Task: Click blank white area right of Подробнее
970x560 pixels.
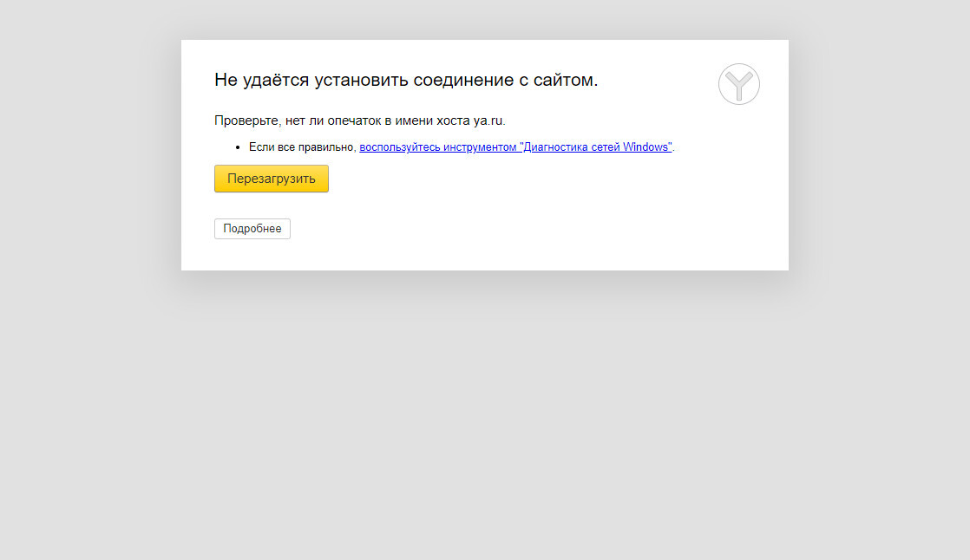Action: click(526, 229)
